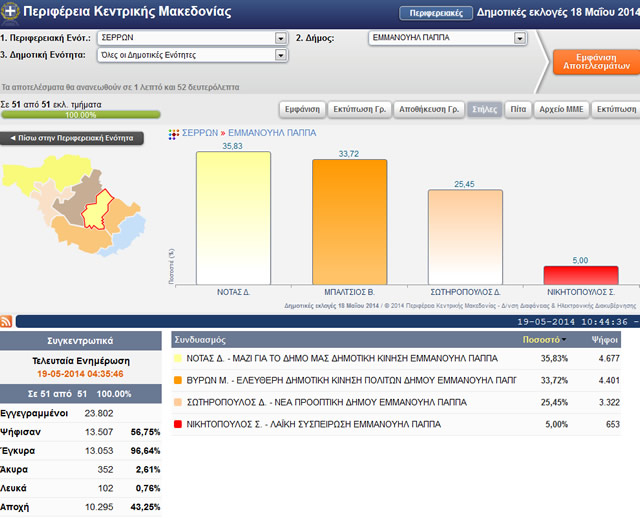
Task: Click the colored dots icon before ΣΕΡΡΩΝ
Action: [x=174, y=132]
